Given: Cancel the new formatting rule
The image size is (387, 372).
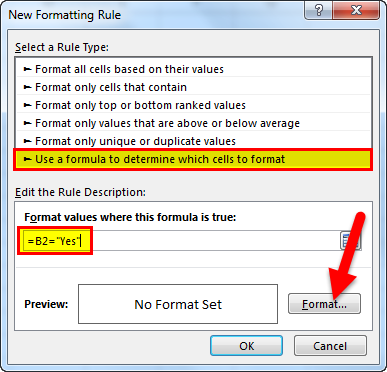Looking at the screenshot, I should point(330,346).
